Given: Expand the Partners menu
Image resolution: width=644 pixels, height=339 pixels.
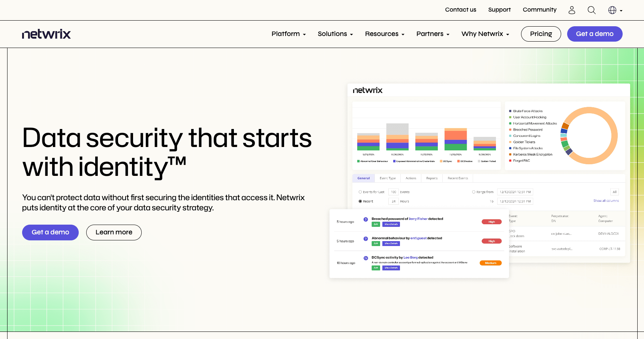Looking at the screenshot, I should [433, 34].
